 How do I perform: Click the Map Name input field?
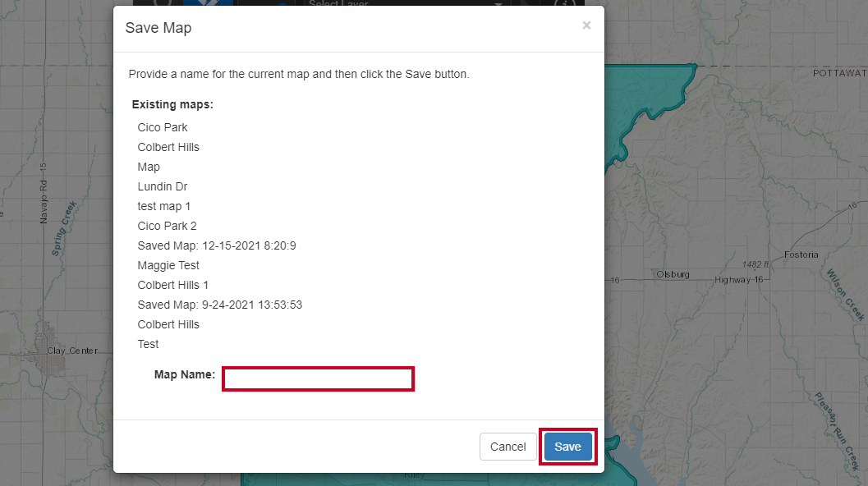click(x=319, y=379)
